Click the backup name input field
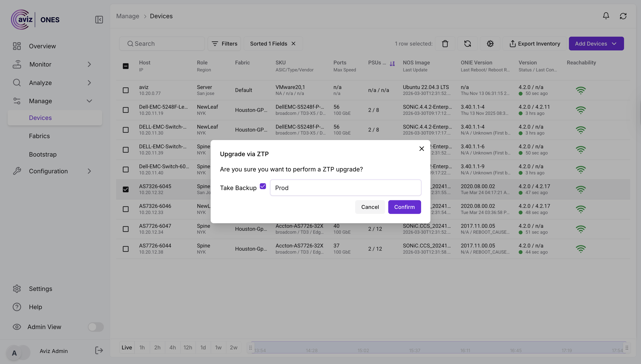641x364 pixels. (345, 188)
